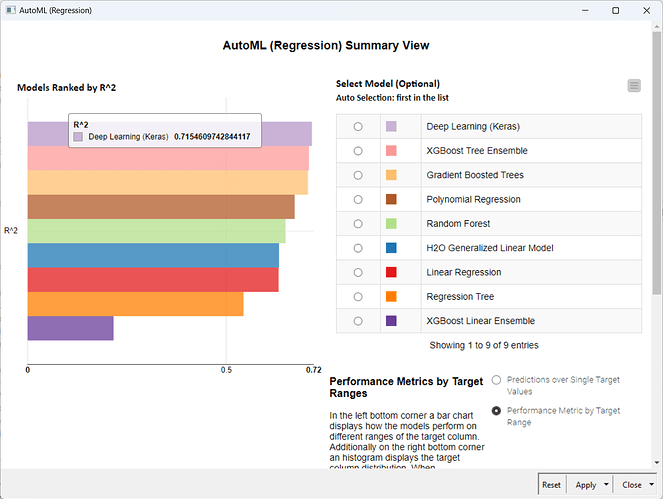
Task: Click the H2O Generalized Linear Model swatch
Action: (391, 248)
